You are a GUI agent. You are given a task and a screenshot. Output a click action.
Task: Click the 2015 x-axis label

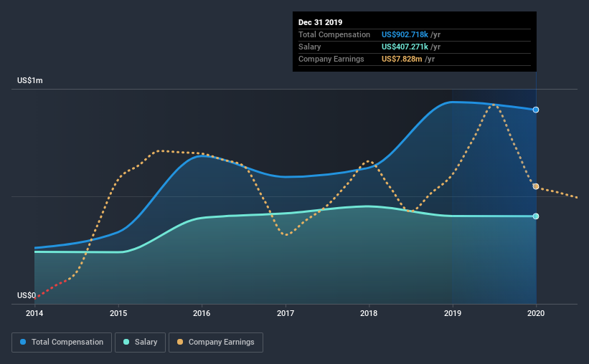[x=118, y=313]
